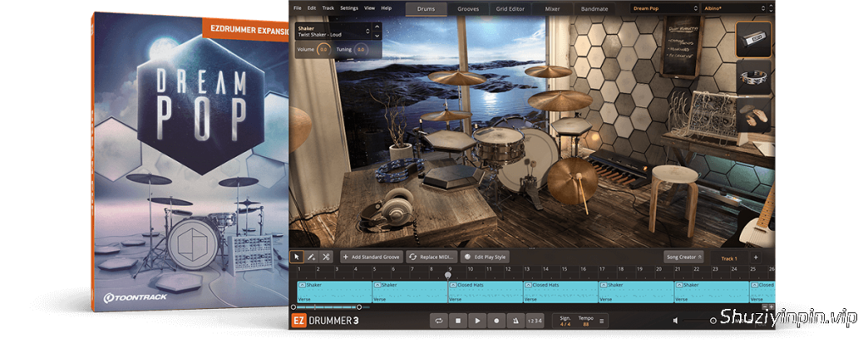
Task: Click the Record button in the transport
Action: coord(497,321)
